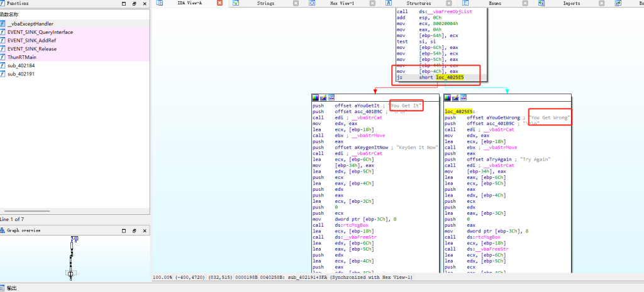This screenshot has width=644, height=292.
Task: Click edit-comment icon on You Get It block
Action: click(323, 97)
